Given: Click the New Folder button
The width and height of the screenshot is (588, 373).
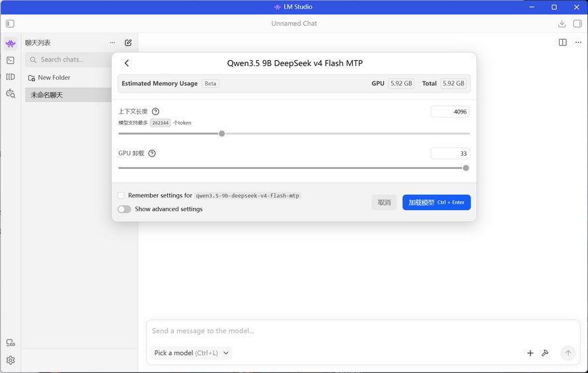Looking at the screenshot, I should click(x=49, y=78).
